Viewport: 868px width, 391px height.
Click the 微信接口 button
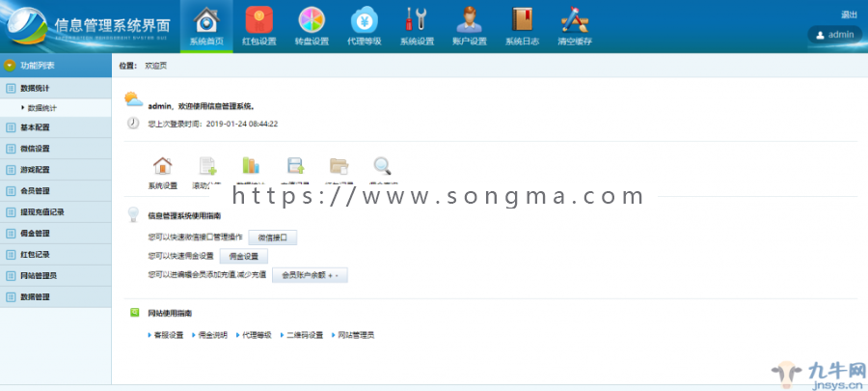pos(272,237)
